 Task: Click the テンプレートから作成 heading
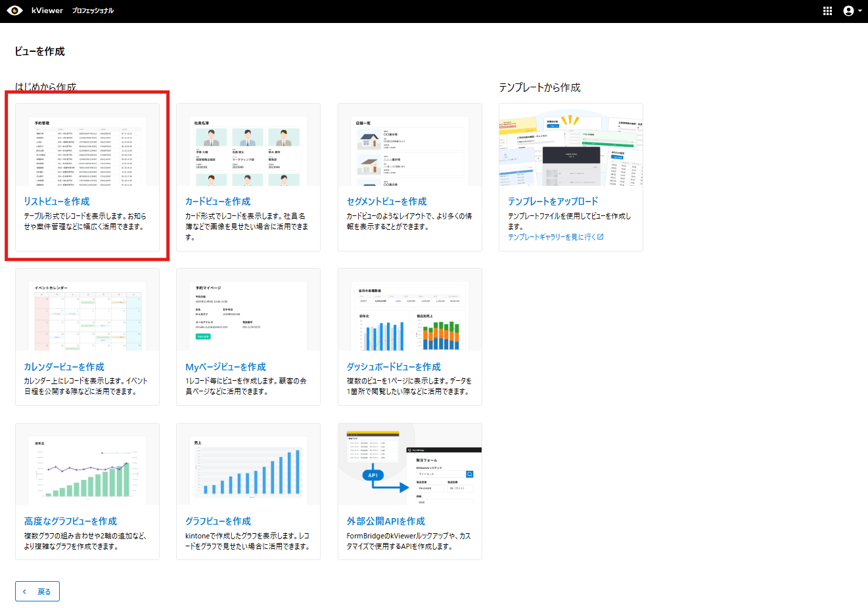coord(539,87)
